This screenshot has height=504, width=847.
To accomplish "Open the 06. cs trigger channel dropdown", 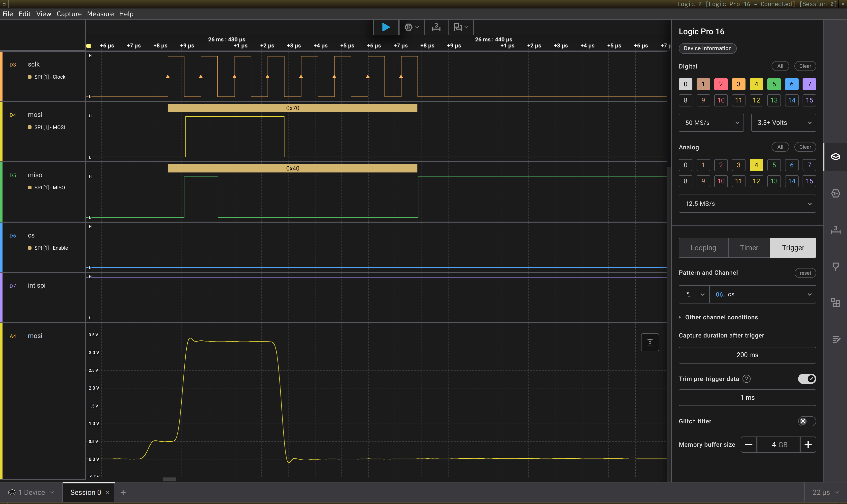I will [763, 294].
